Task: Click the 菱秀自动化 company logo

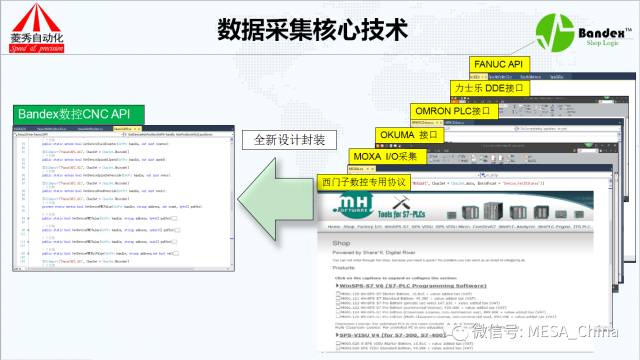Action: tap(37, 28)
